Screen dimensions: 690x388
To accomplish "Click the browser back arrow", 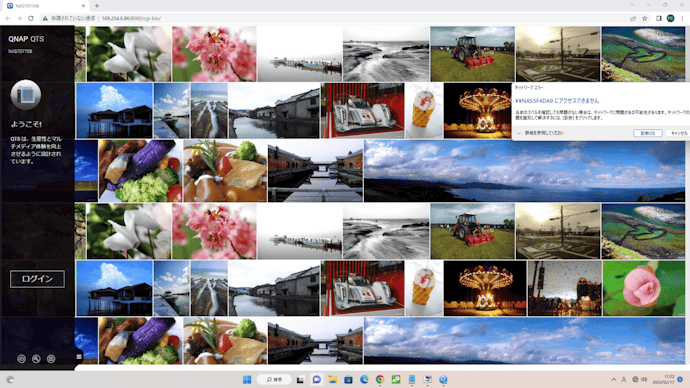I will 8,18.
